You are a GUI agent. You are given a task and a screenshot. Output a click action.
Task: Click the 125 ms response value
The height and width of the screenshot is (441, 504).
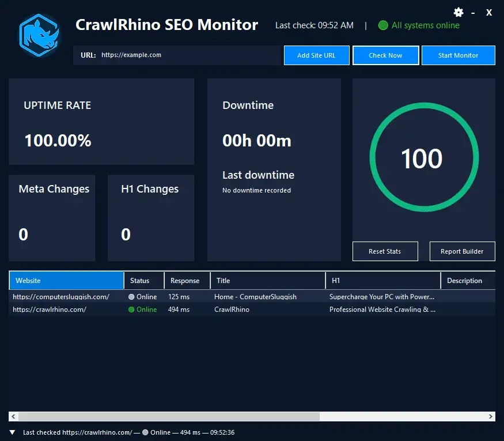point(179,297)
